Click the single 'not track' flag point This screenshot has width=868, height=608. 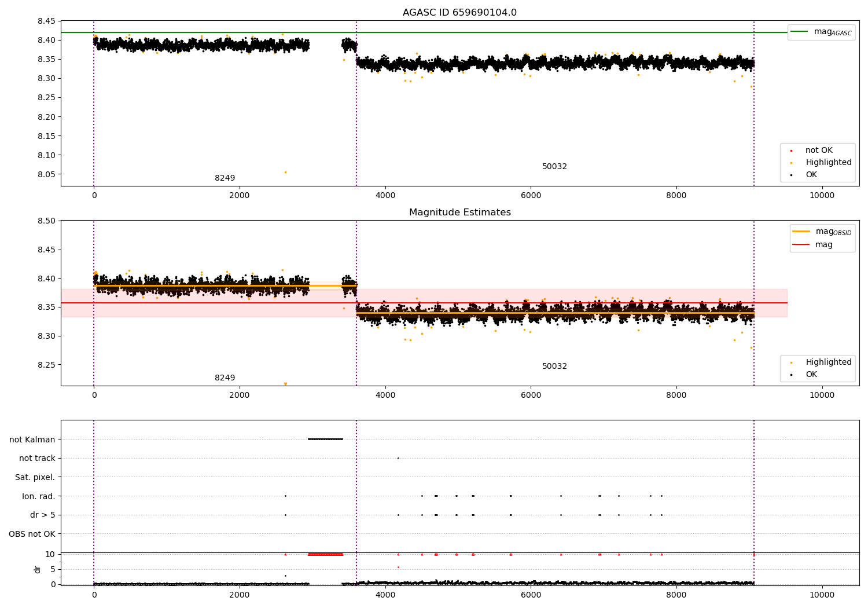398,459
